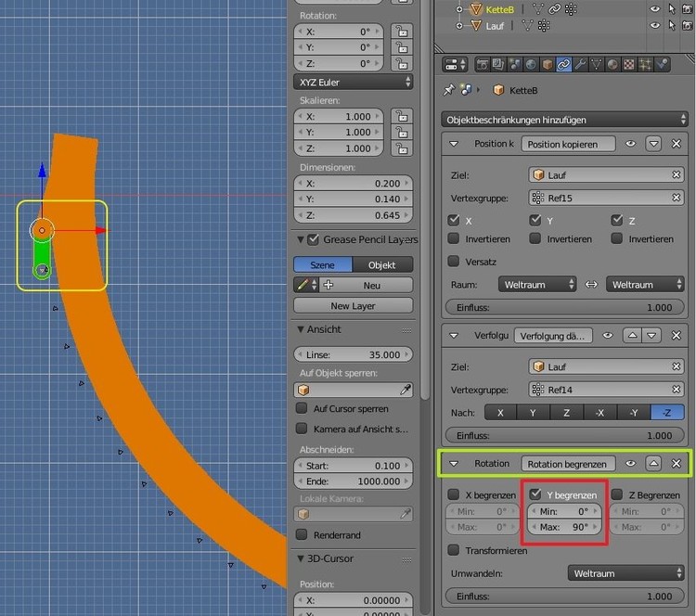Set the track axis Nach to -Y
696x616 pixels.
point(634,413)
